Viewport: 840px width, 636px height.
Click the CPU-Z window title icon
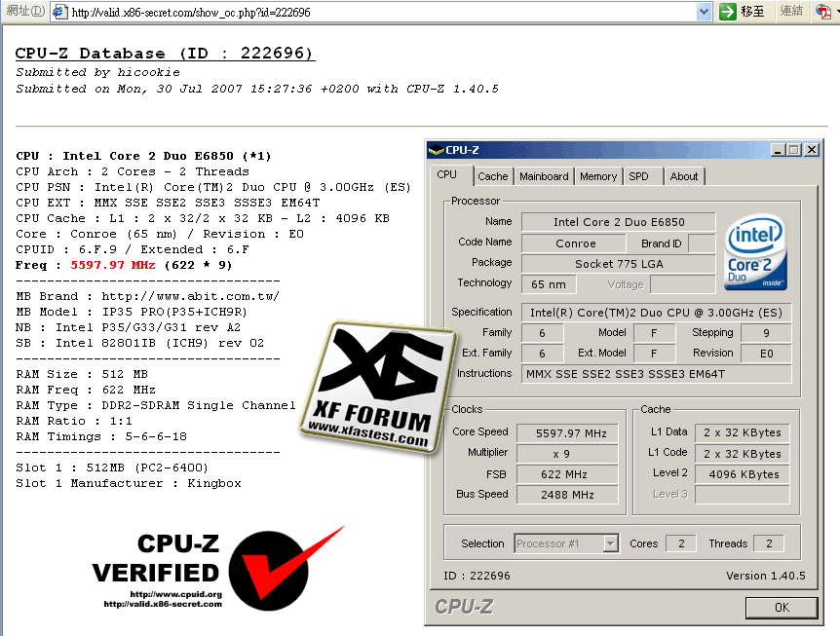coord(436,150)
